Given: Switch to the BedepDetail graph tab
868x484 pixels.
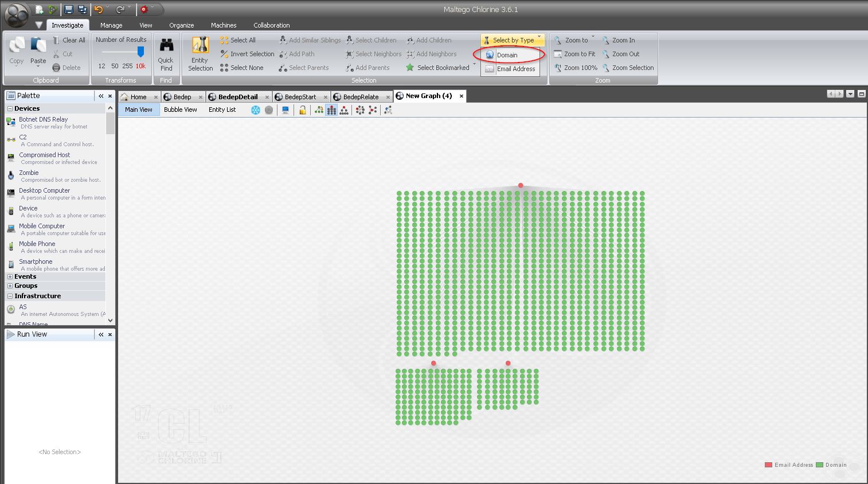Looking at the screenshot, I should point(238,97).
